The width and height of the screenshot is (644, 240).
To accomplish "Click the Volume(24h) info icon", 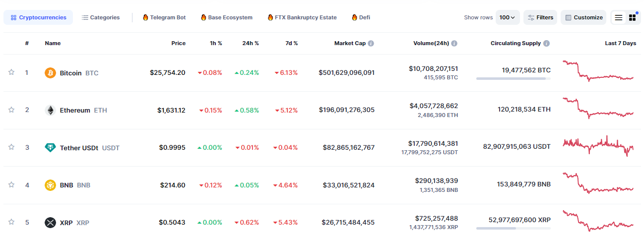I will click(454, 44).
